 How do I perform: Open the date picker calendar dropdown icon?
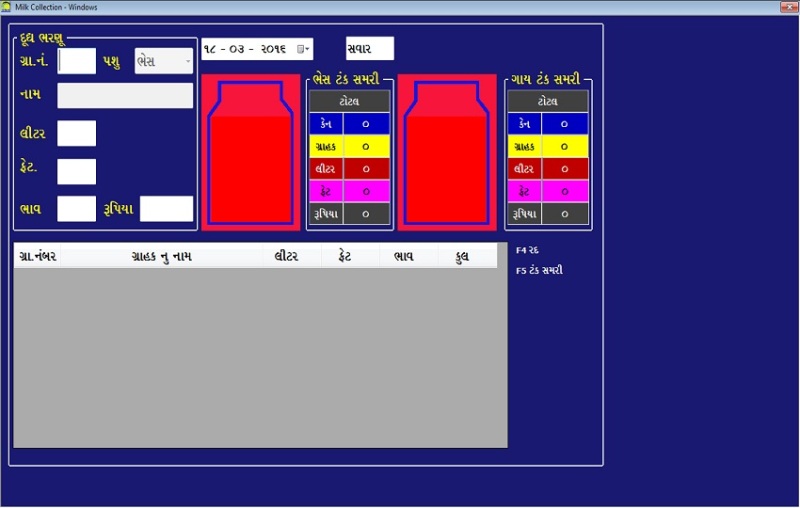(303, 49)
